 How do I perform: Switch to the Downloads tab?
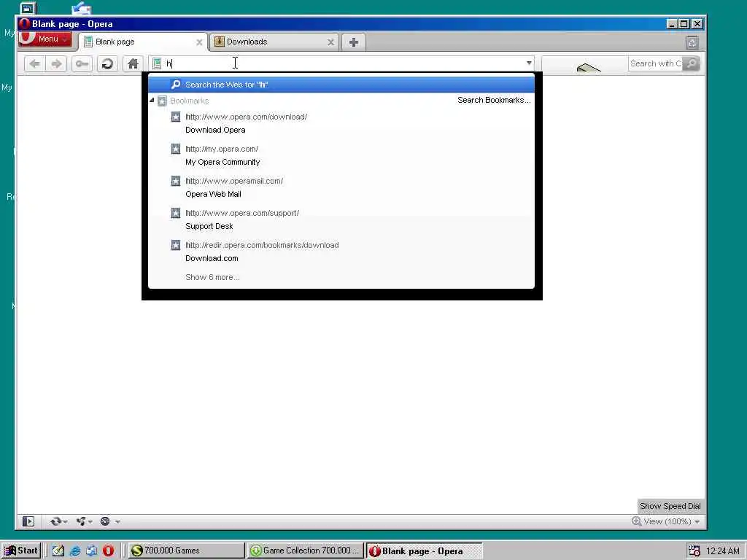click(x=274, y=42)
